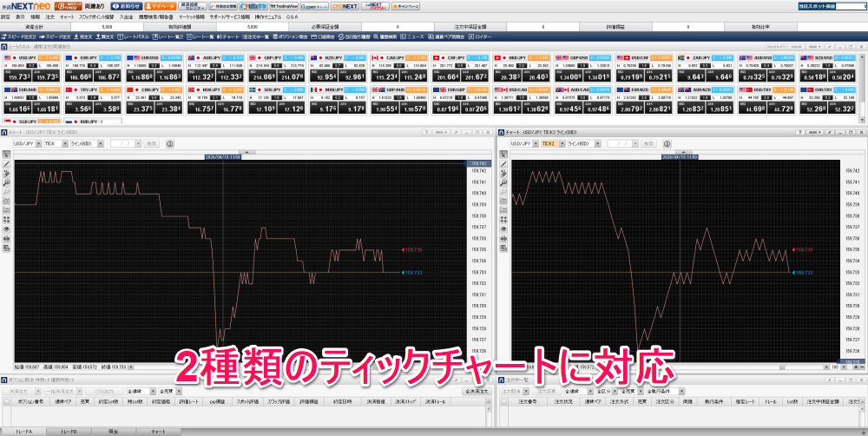Switch to the 照会 bottom tab

(114, 431)
